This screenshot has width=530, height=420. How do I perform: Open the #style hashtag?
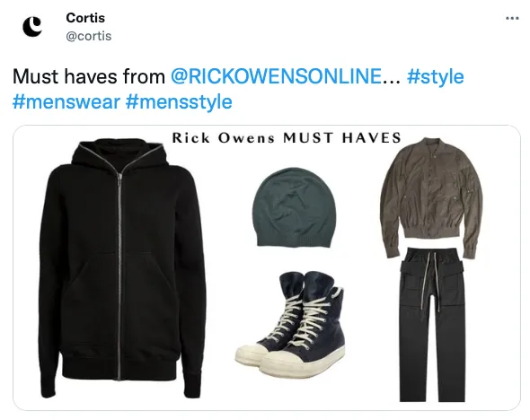[436, 76]
